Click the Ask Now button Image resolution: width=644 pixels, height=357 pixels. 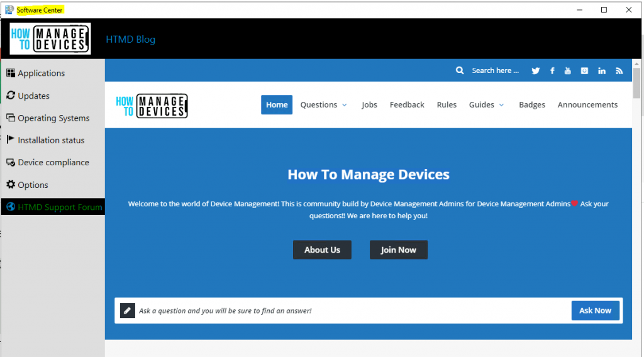595,310
